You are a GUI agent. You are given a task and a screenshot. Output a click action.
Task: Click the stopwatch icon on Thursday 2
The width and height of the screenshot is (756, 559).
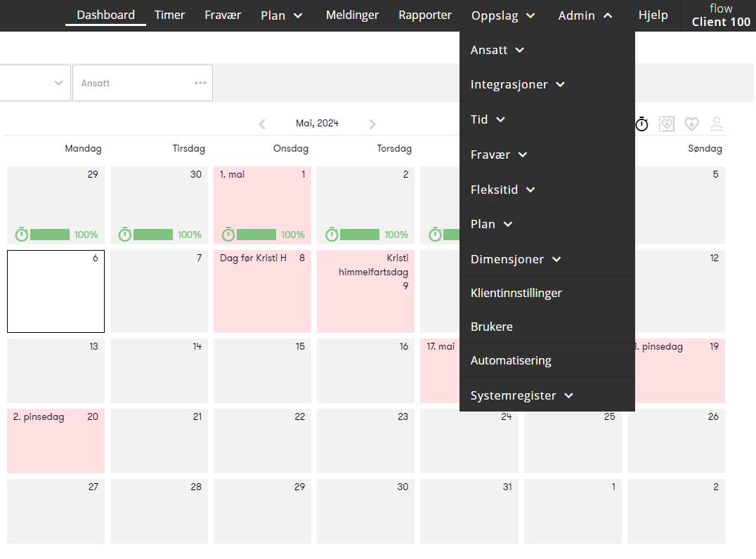332,235
